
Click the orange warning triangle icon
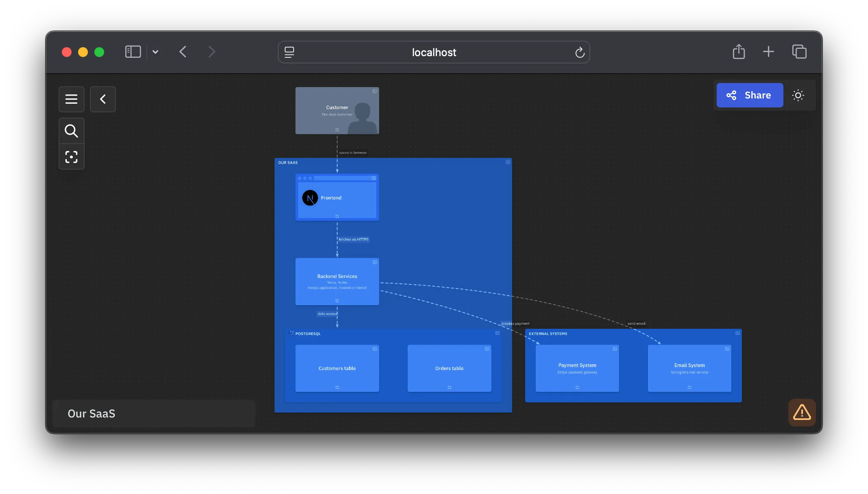pos(802,412)
